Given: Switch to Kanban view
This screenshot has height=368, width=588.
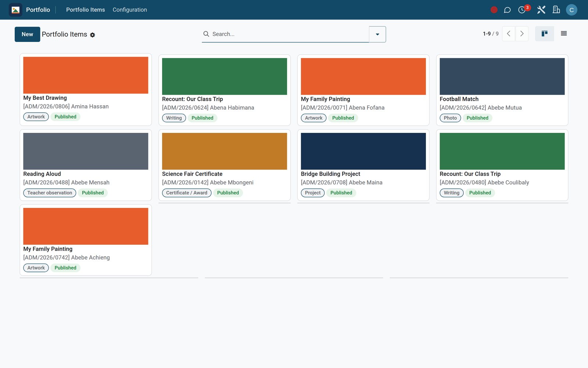Looking at the screenshot, I should point(545,34).
